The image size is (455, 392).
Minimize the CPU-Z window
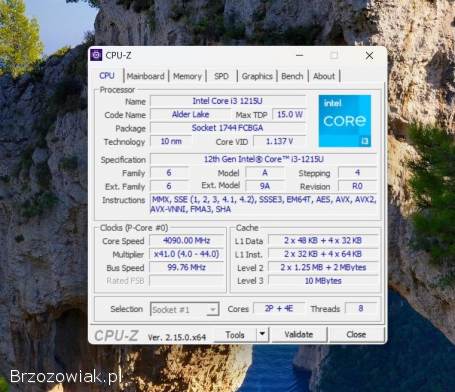pyautogui.click(x=299, y=55)
